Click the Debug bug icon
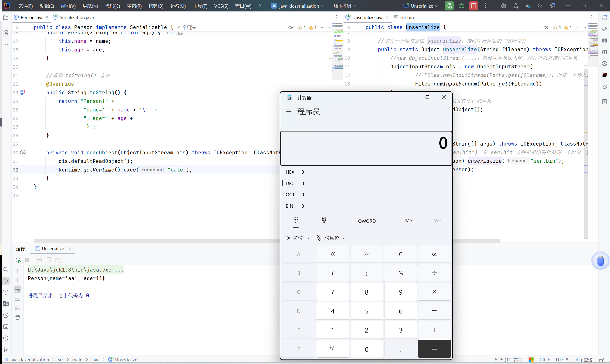This screenshot has width=610, height=364. (461, 6)
